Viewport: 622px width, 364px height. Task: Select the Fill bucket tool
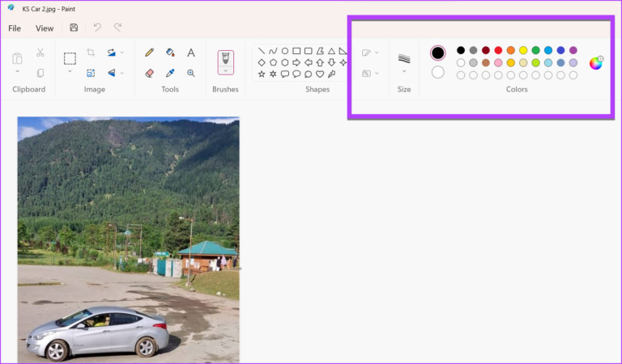click(170, 53)
